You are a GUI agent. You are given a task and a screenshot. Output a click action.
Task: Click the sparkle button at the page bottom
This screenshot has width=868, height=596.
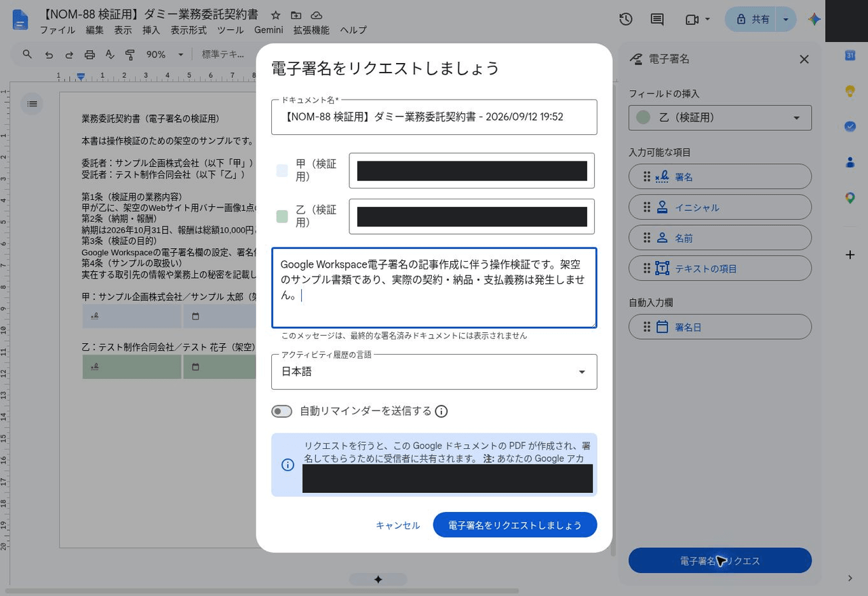pos(378,579)
